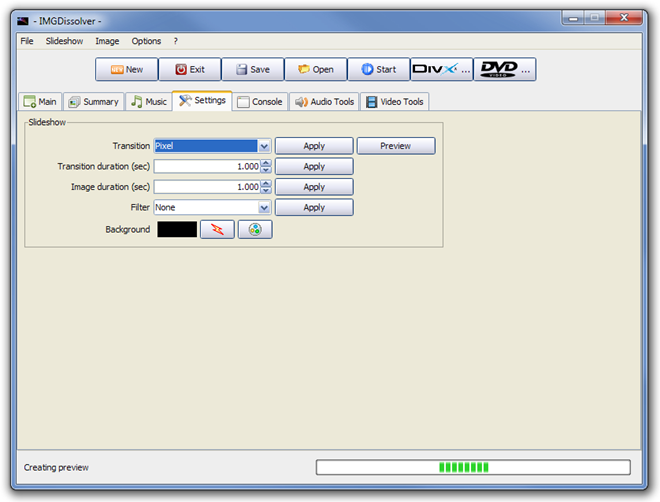This screenshot has height=502, width=660.
Task: Click the red lightning Background button
Action: coord(217,230)
